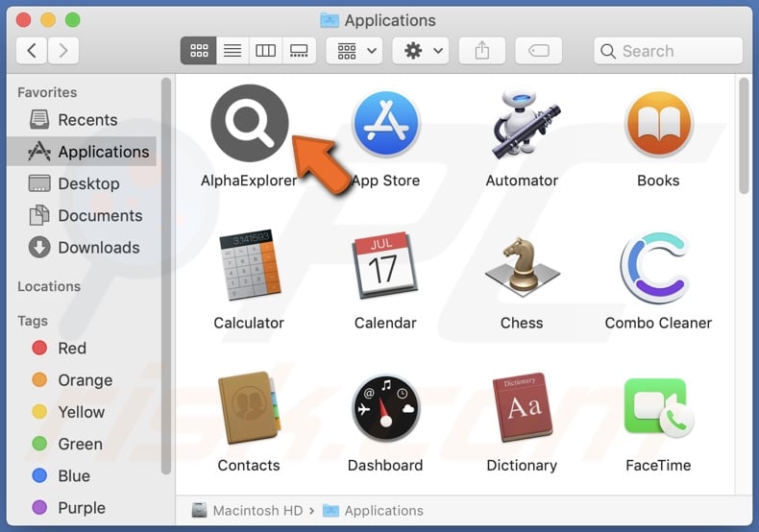759x532 pixels.
Task: Click Applications in the path bar
Action: click(x=373, y=510)
